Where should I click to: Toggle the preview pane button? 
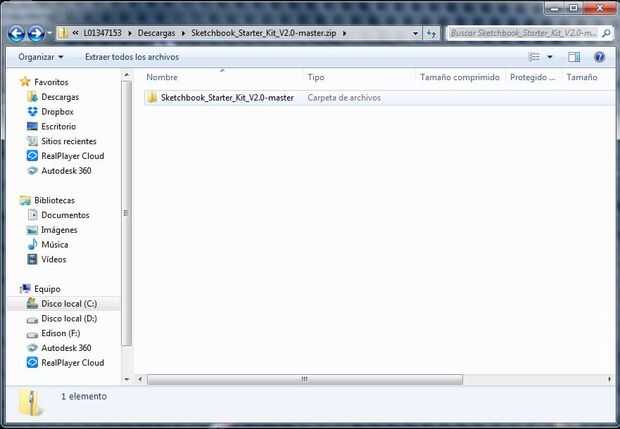(x=574, y=57)
